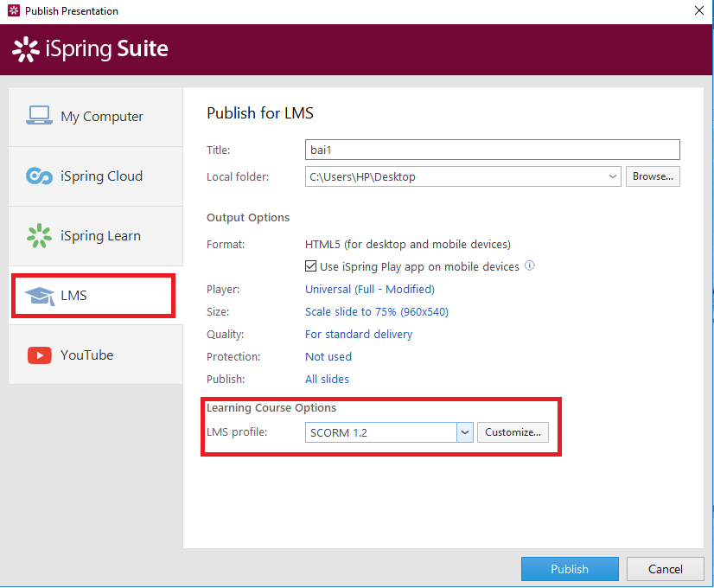Click the YouTube red play icon
Screen dimensions: 714x588
(x=40, y=355)
